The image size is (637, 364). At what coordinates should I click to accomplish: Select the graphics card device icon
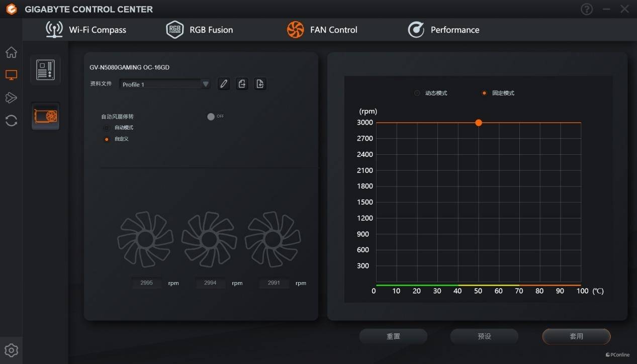coord(46,117)
